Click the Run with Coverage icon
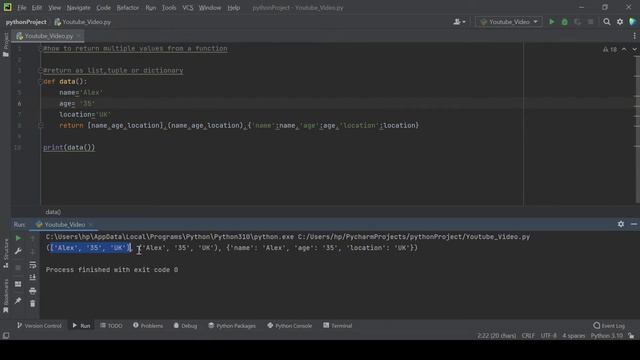Viewport: 640px width, 360px height. coord(577,22)
